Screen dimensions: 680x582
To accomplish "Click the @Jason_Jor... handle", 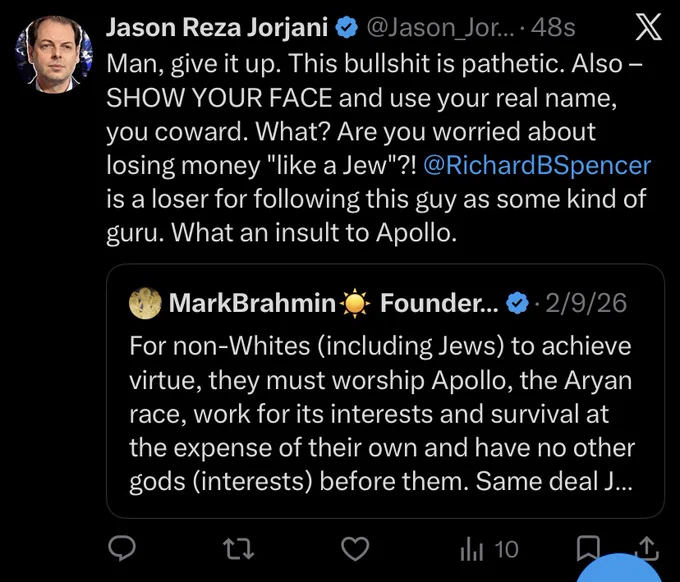I will coord(440,28).
